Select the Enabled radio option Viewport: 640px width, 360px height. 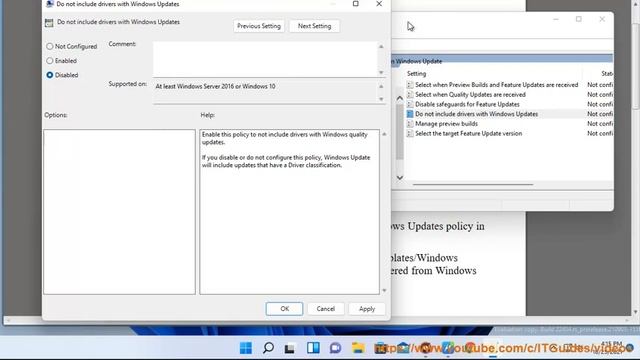pyautogui.click(x=62, y=61)
